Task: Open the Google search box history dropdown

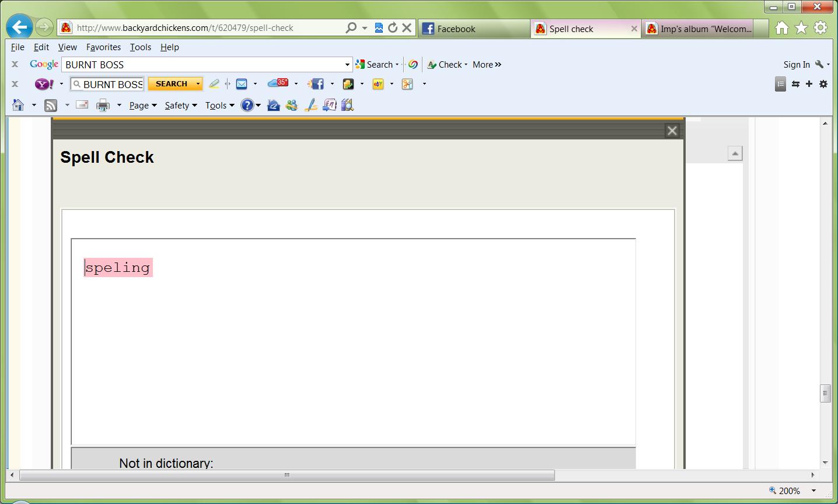Action: click(347, 65)
